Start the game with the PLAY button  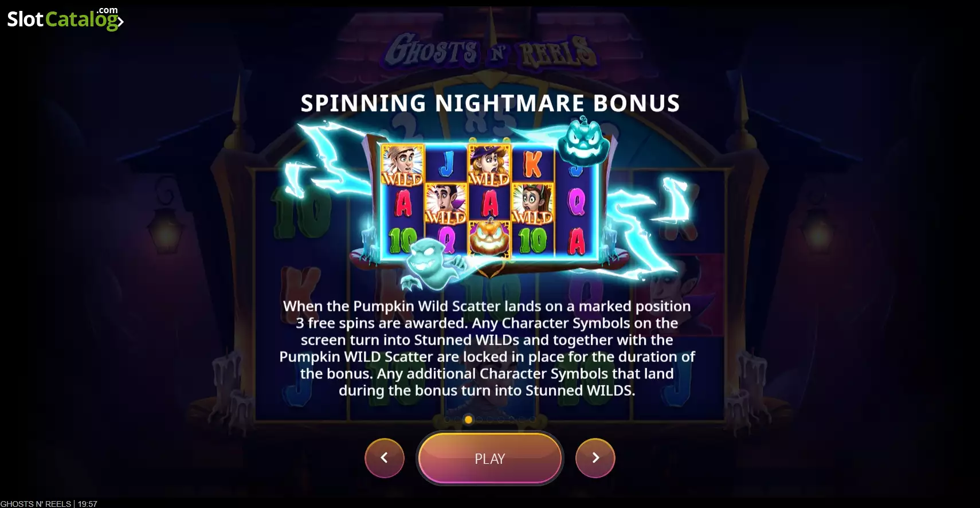(x=490, y=459)
